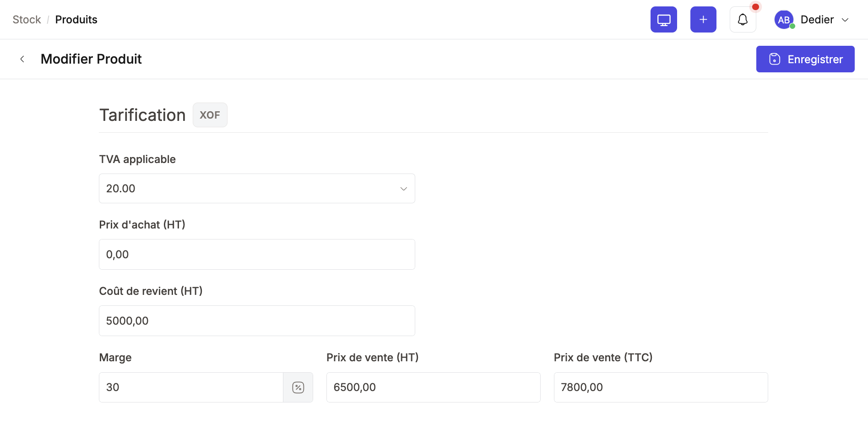This screenshot has width=868, height=424.
Task: Navigate to Stock via the breadcrumb
Action: 26,19
